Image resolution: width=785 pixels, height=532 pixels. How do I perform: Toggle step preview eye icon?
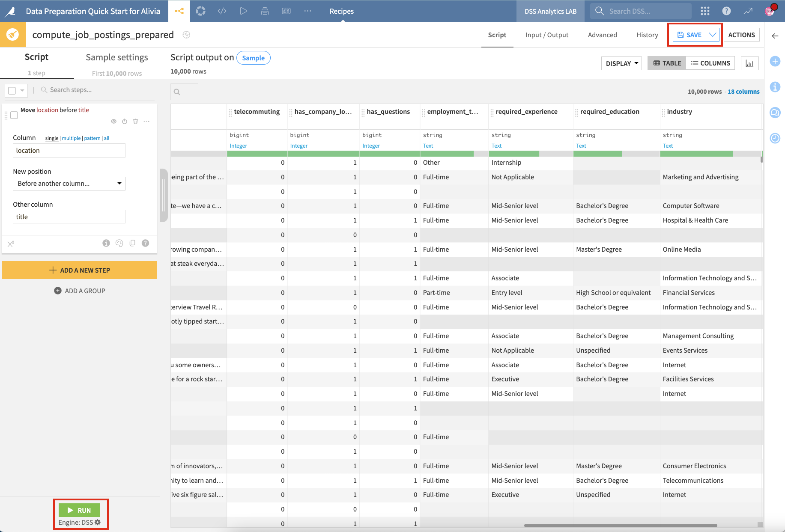113,122
